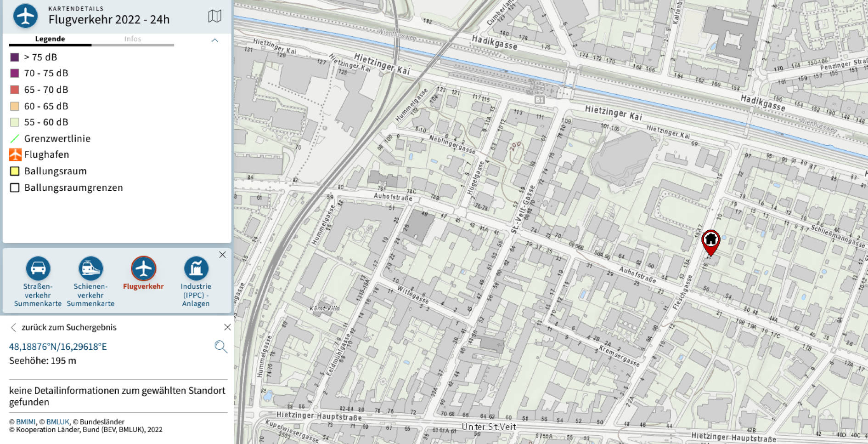The image size is (868, 444).
Task: Click the Seehöhe: 195 m text
Action: tap(43, 361)
